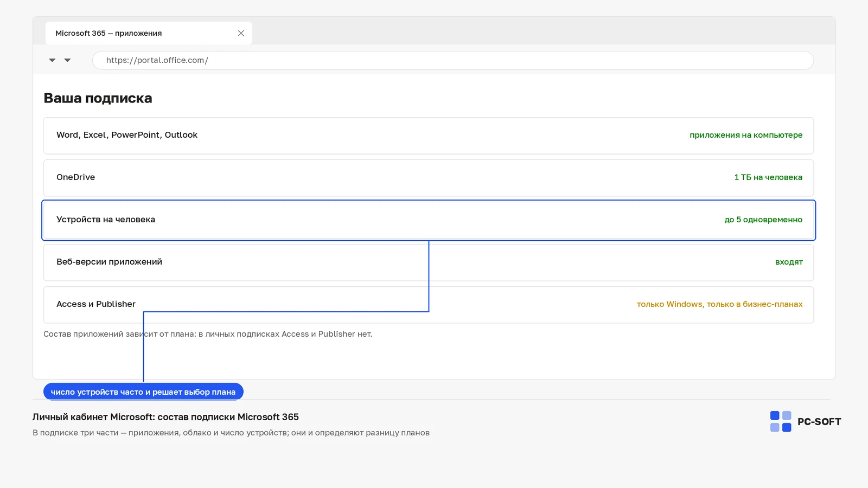This screenshot has height=488, width=868.
Task: Focus the address bar showing portal.office.com
Action: click(453, 60)
